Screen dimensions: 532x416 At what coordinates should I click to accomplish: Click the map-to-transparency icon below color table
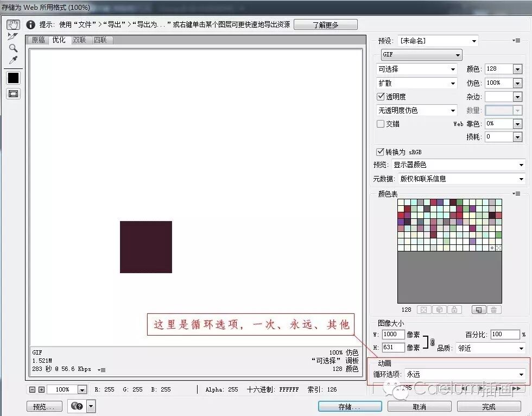423,310
